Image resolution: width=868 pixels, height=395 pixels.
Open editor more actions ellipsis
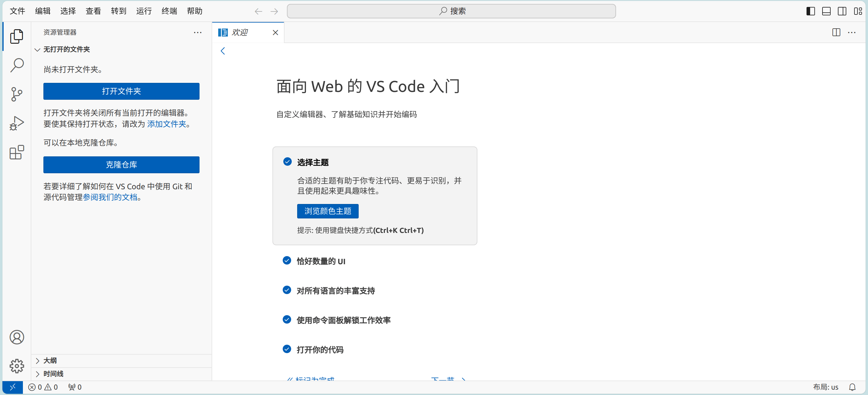[852, 32]
